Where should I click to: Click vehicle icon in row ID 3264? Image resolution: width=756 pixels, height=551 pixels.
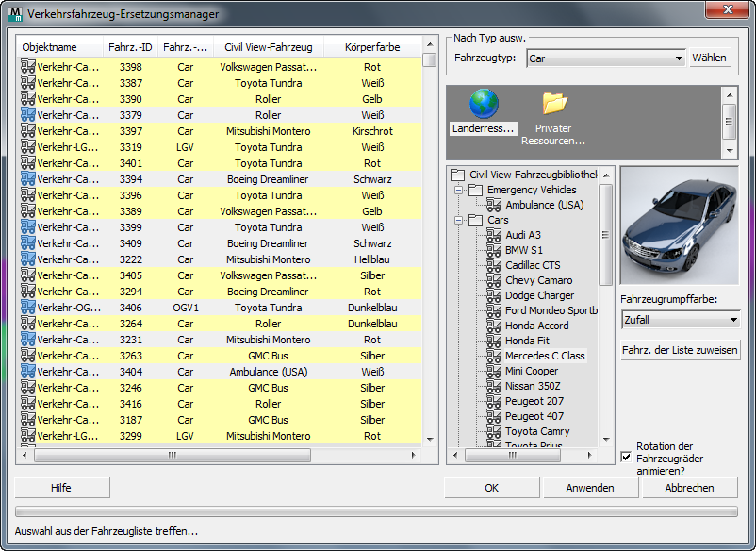tap(28, 323)
